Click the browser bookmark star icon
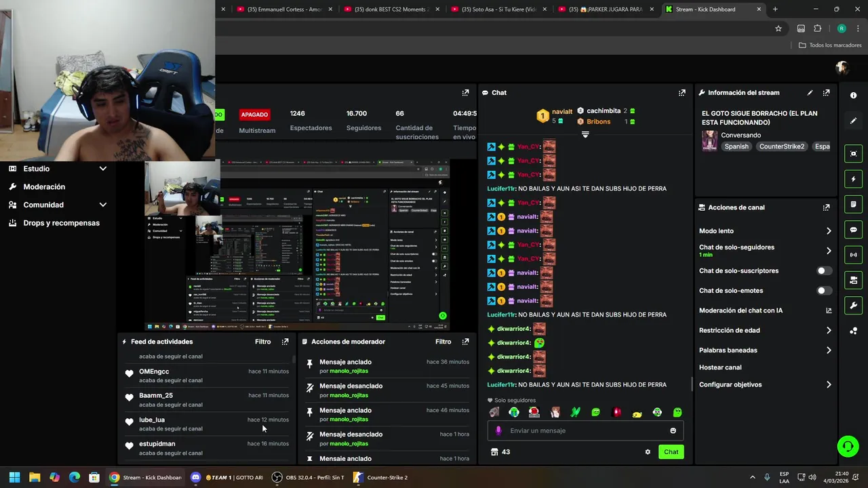The width and height of the screenshot is (868, 488). coord(778,28)
